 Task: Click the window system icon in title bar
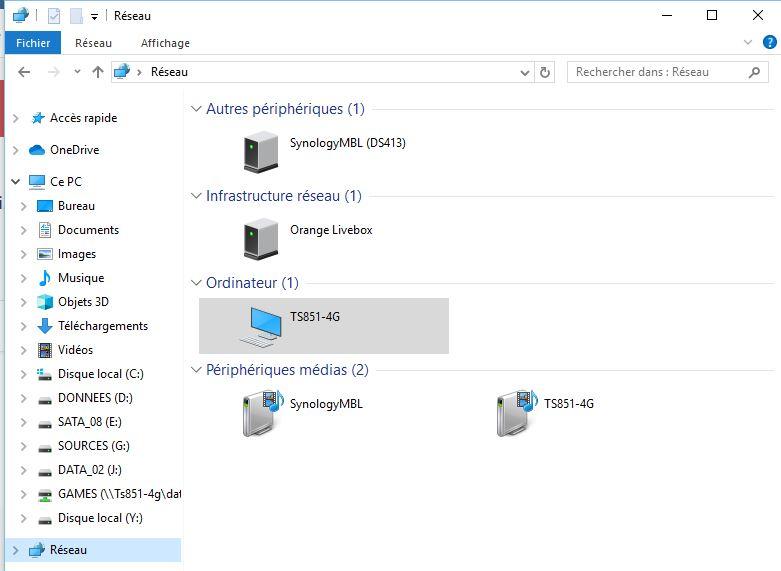[x=20, y=15]
